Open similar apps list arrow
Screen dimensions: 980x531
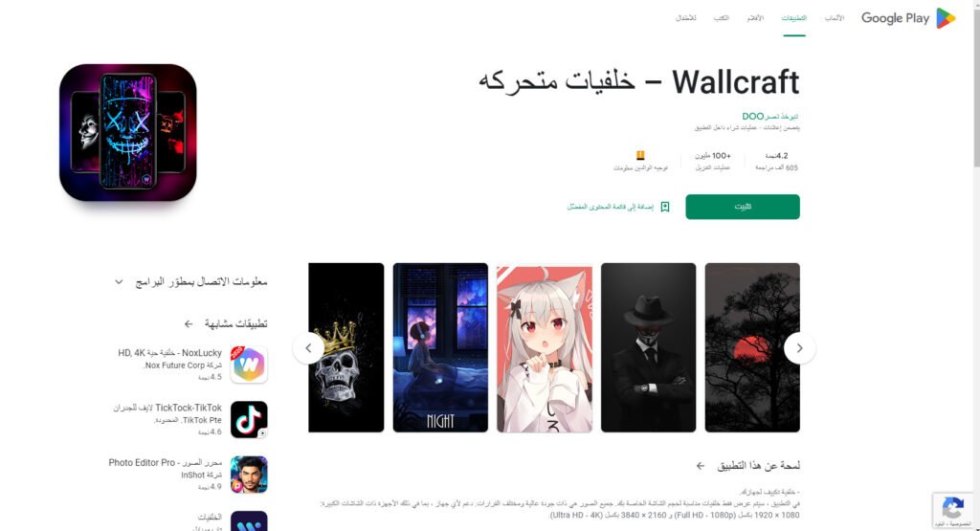point(189,323)
